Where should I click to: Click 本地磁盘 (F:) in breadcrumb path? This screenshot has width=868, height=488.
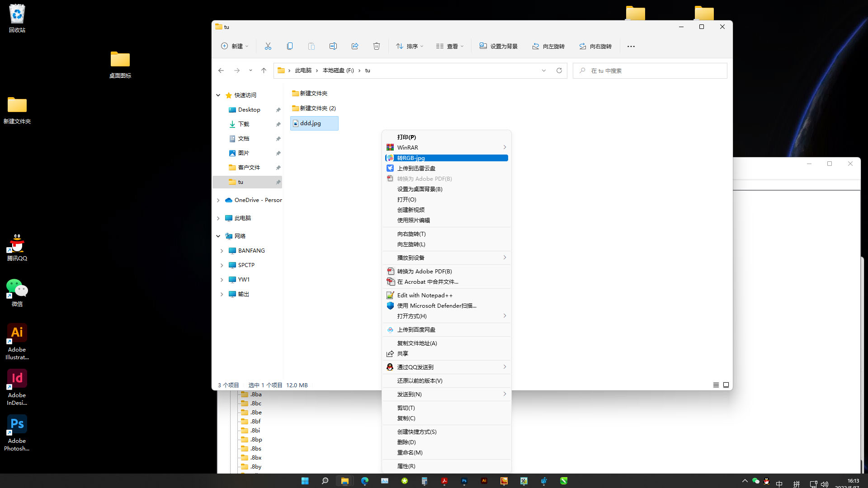(338, 70)
